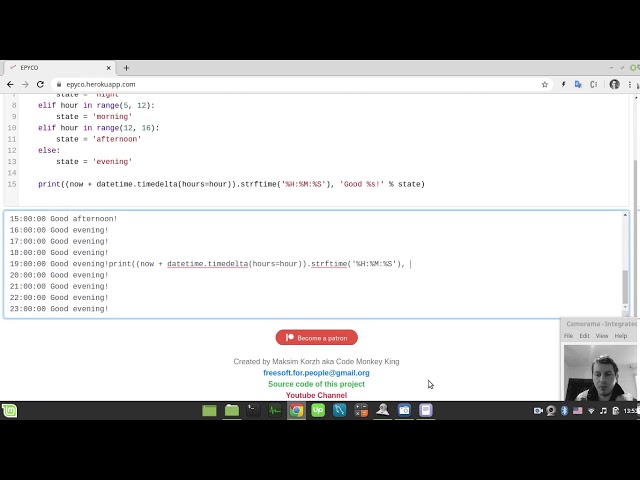Open the Files folder launcher
The width and height of the screenshot is (640, 480).
[x=231, y=410]
